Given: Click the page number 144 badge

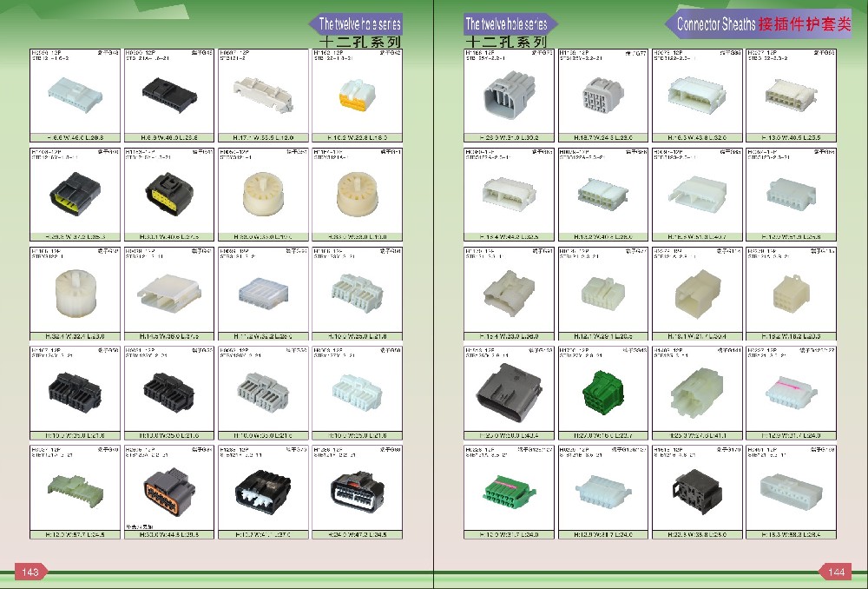Looking at the screenshot, I should coord(837,572).
